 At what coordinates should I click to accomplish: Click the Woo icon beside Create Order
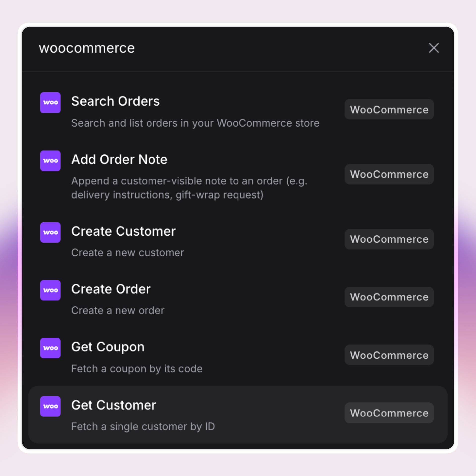[x=50, y=290]
